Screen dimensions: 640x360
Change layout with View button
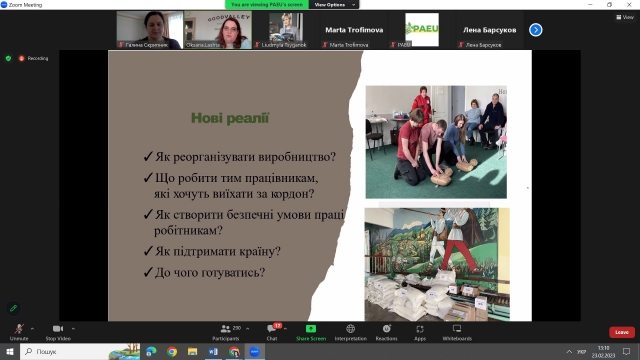coord(625,17)
